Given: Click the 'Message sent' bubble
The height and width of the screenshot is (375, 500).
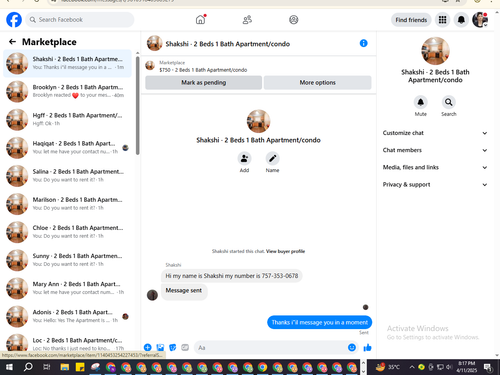Looking at the screenshot, I should pos(184,291).
